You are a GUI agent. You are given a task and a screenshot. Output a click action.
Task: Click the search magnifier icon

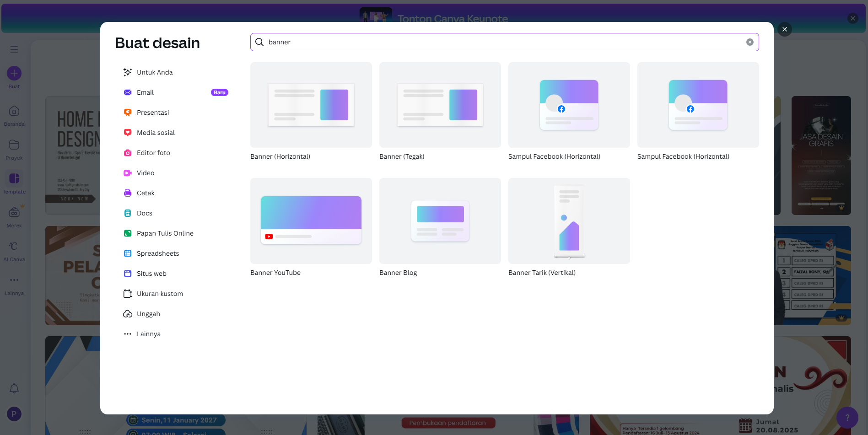[x=259, y=42]
